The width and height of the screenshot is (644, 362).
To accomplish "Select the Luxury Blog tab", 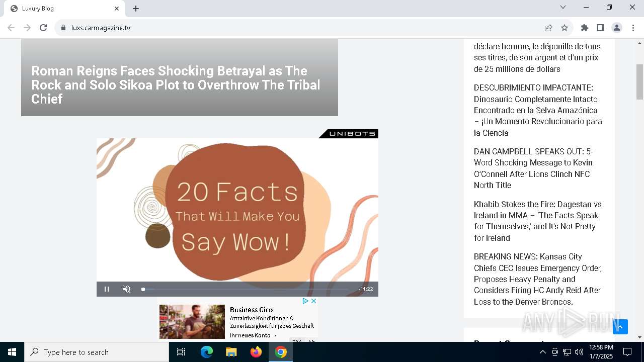I will click(x=64, y=9).
